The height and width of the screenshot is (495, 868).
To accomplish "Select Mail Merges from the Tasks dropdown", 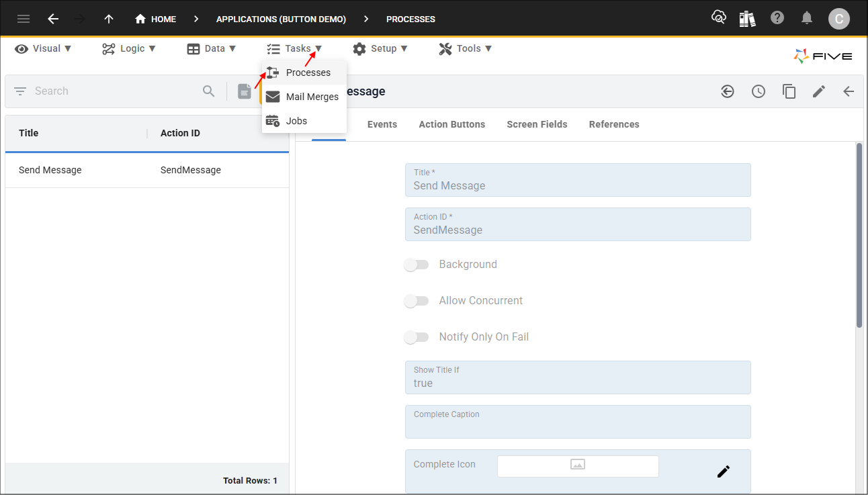I will tap(304, 97).
